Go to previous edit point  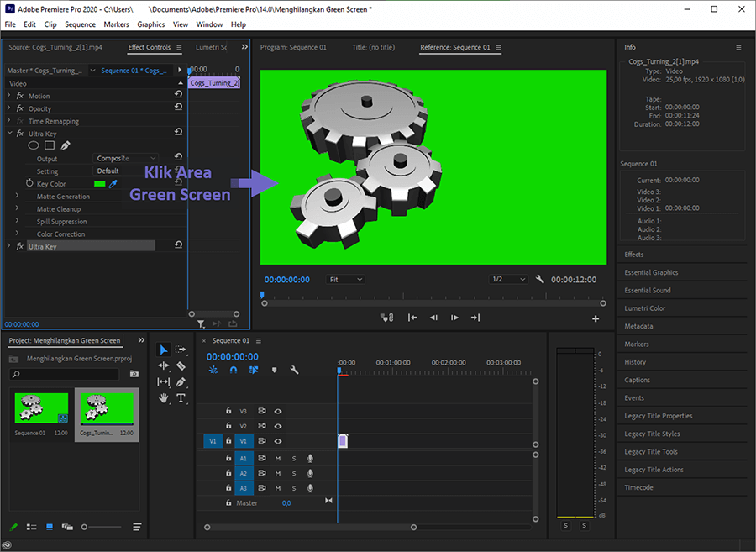click(412, 318)
